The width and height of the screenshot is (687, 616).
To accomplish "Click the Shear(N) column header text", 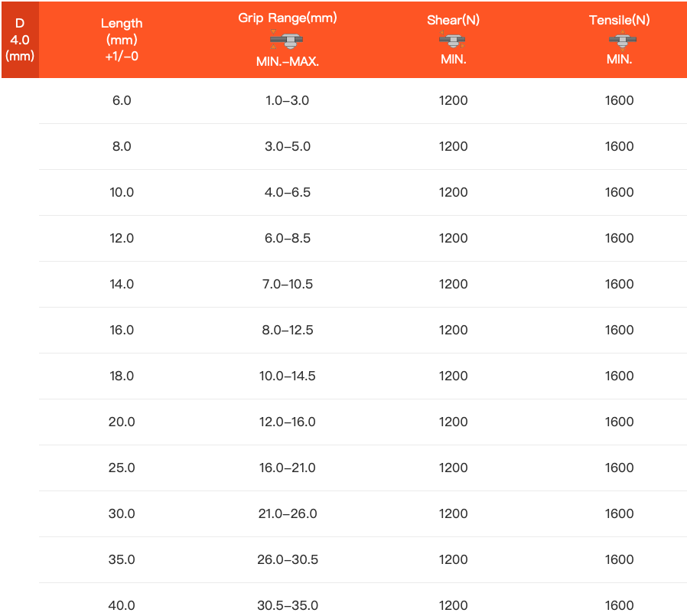I will click(453, 21).
